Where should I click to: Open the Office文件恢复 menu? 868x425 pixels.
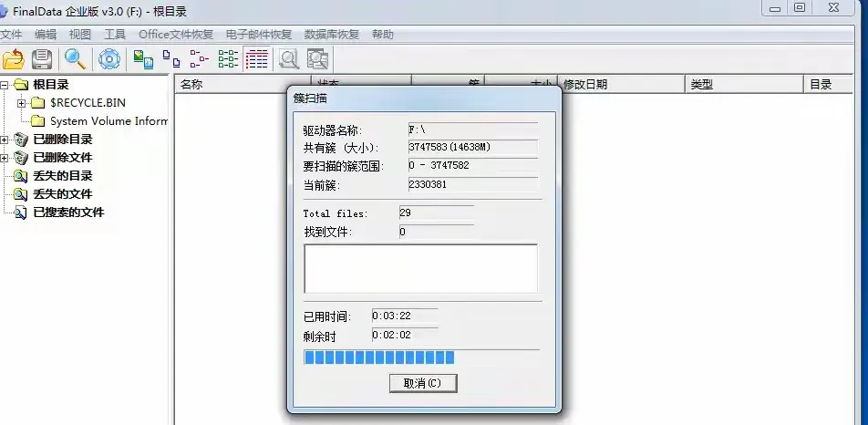(176, 35)
